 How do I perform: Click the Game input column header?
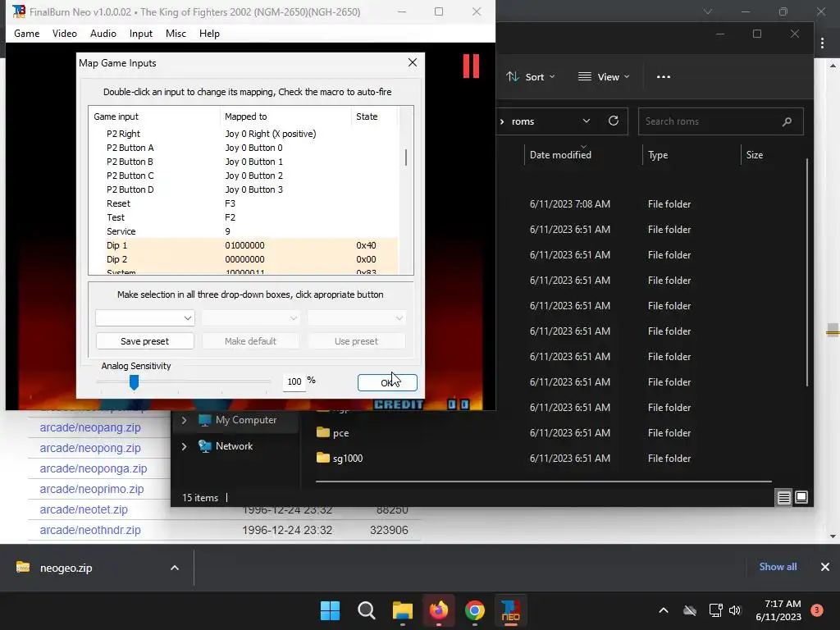[x=154, y=116]
